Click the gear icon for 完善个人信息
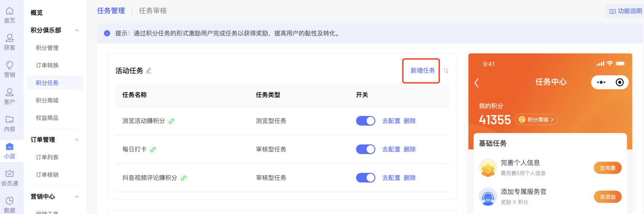 tap(488, 168)
